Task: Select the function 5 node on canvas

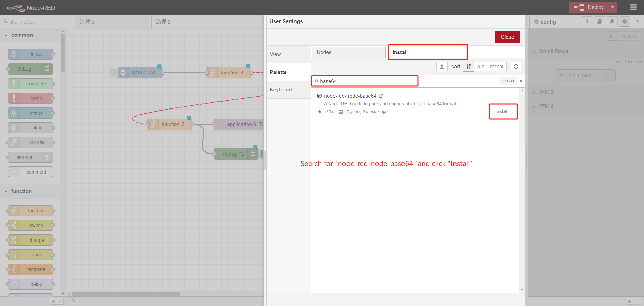Action: click(x=170, y=124)
